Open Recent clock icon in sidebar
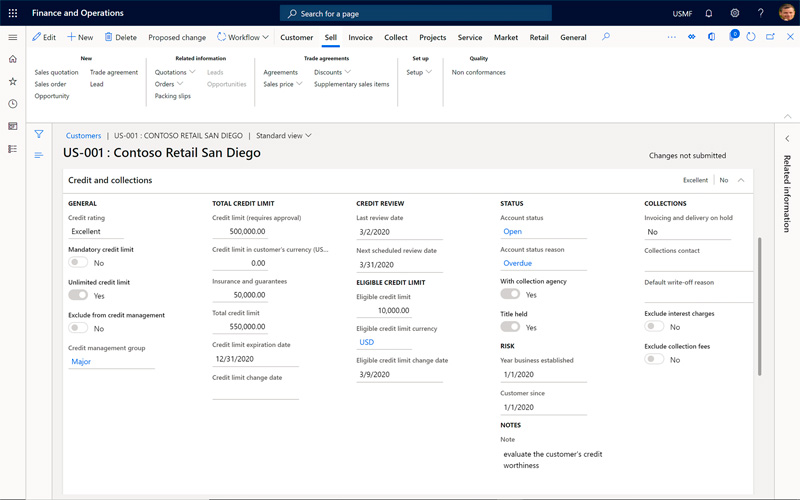This screenshot has height=500, width=800. (x=13, y=104)
